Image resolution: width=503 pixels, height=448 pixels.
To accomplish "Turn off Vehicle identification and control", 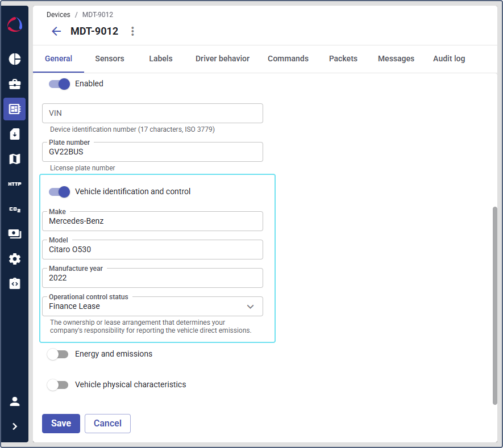I will click(x=59, y=192).
